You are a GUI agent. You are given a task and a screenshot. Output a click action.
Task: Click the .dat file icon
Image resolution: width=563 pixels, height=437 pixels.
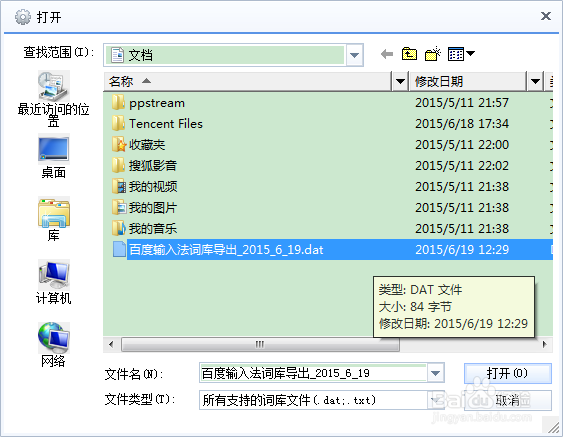(119, 249)
